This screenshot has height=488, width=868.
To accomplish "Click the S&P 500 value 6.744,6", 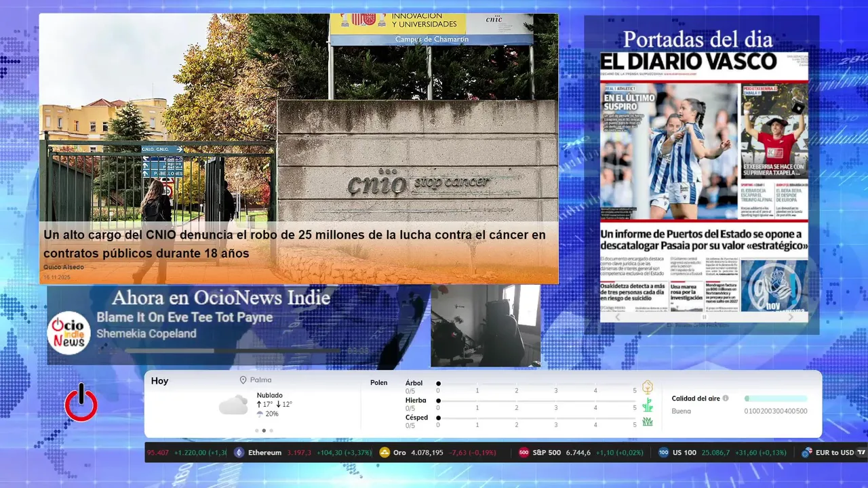I will 578,453.
